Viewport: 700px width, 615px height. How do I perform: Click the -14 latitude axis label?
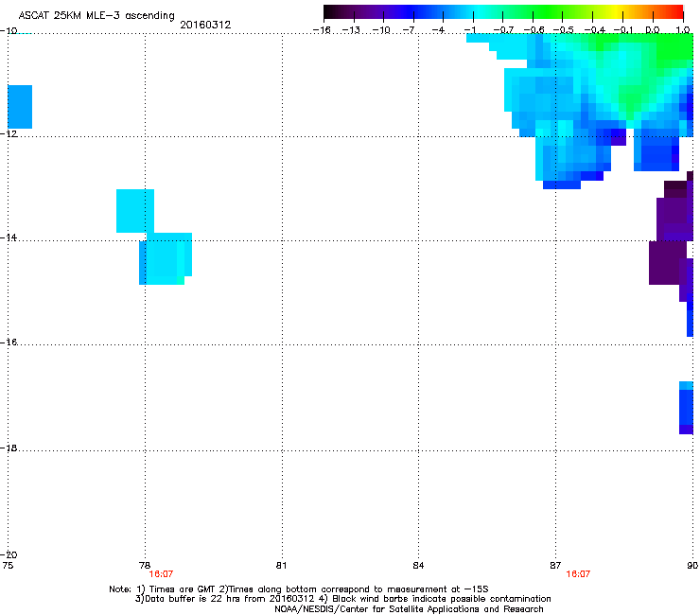point(9,237)
